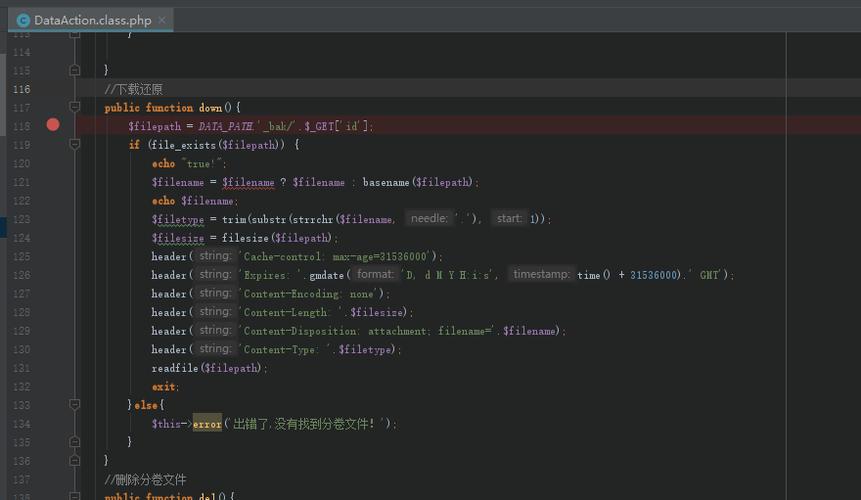The image size is (861, 500).
Task: Close the DataAction.class.php tab
Action: pyautogui.click(x=162, y=20)
